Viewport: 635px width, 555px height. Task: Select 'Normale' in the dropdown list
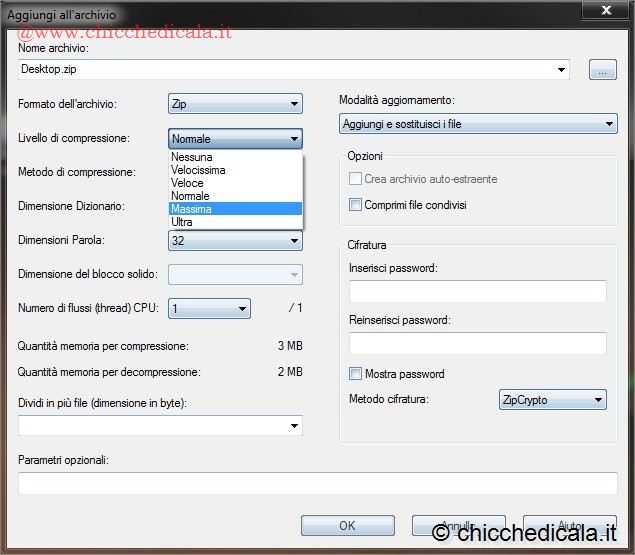(x=190, y=196)
